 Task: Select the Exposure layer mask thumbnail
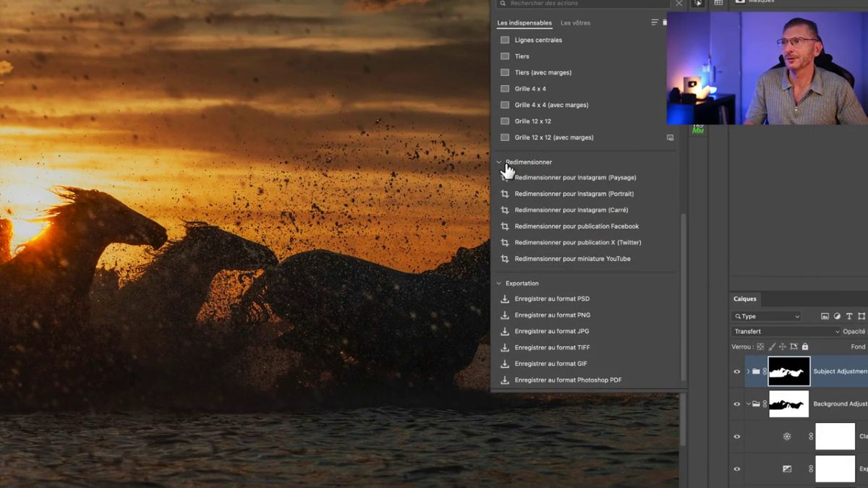coord(835,469)
